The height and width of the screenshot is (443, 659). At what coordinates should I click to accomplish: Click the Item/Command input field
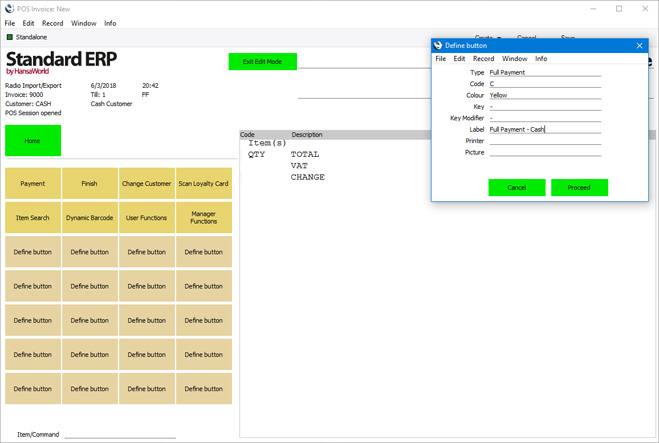click(120, 434)
